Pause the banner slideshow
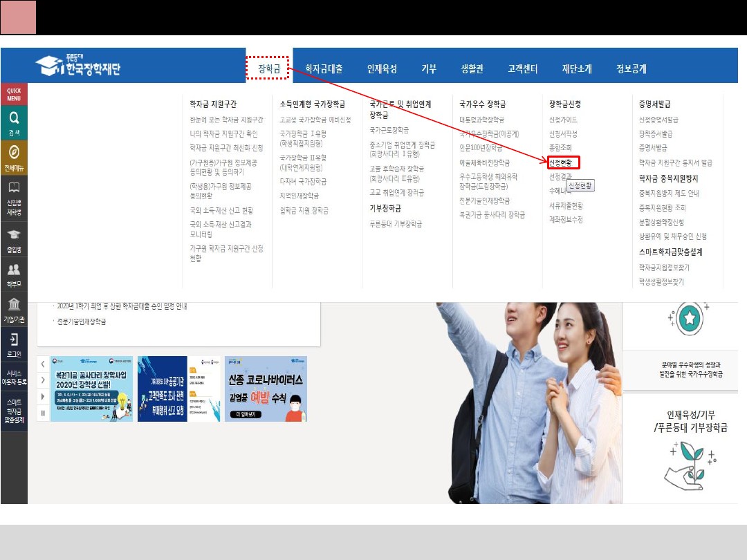 43,413
